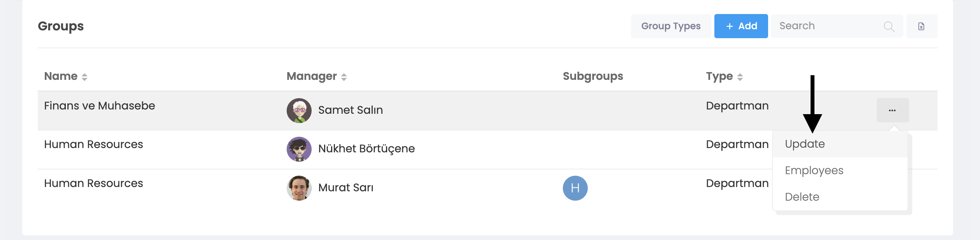Click the Subgroups column header

(593, 76)
